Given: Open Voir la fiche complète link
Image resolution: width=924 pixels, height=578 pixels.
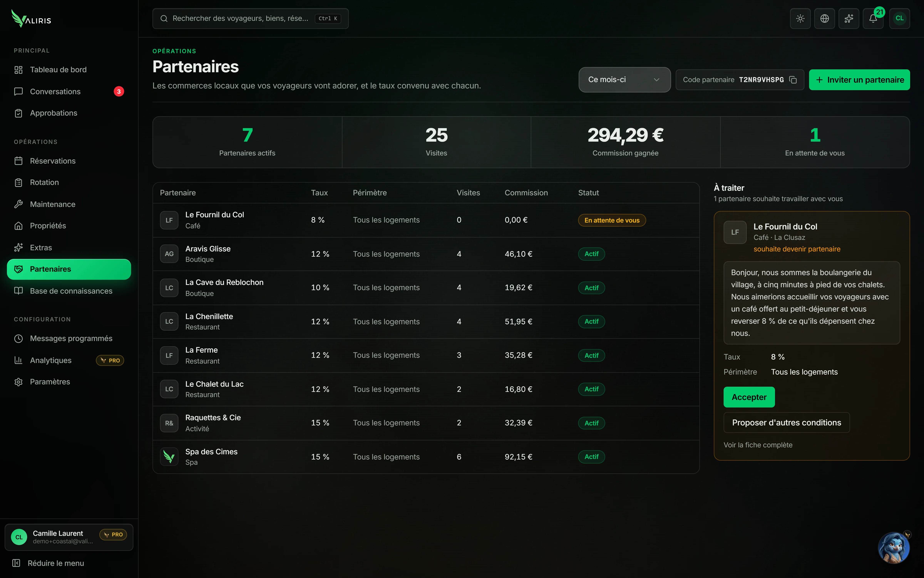Looking at the screenshot, I should pyautogui.click(x=758, y=445).
